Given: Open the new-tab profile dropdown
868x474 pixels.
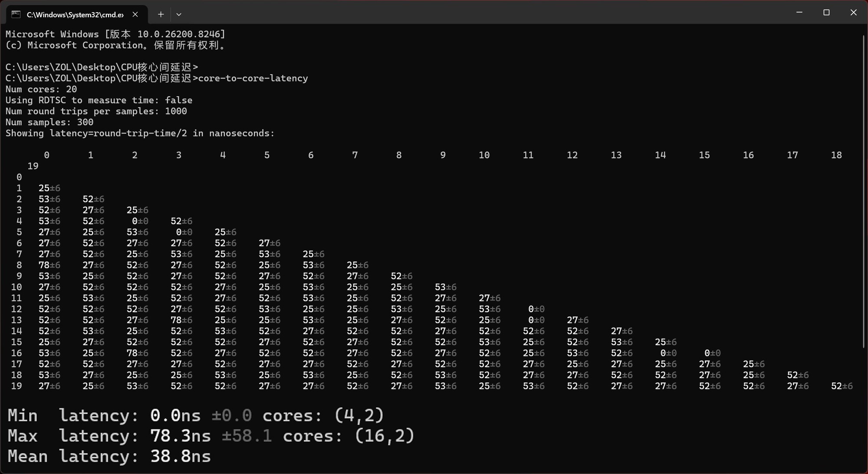Looking at the screenshot, I should point(179,14).
